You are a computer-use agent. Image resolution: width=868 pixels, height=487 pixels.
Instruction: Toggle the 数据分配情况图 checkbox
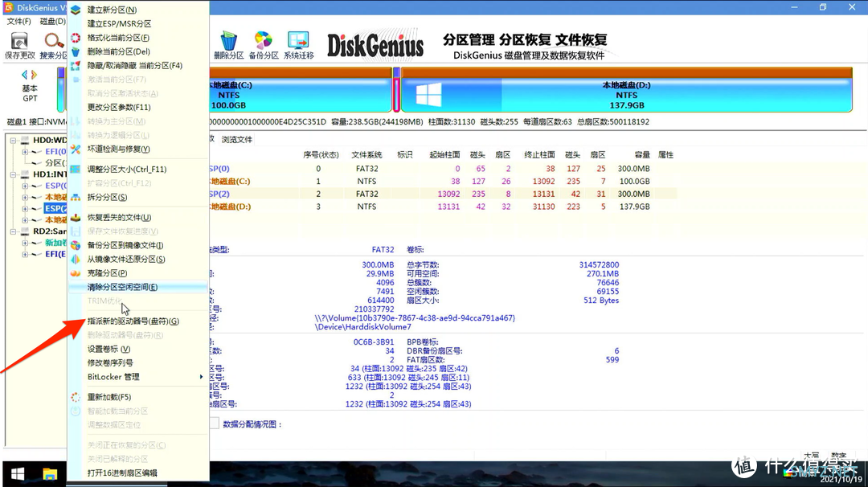[215, 424]
